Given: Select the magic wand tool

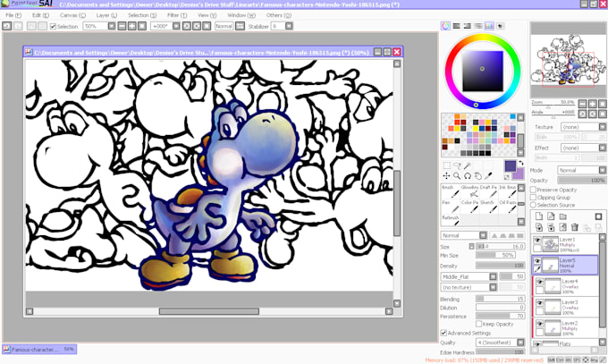Looking at the screenshot, I should (468, 166).
